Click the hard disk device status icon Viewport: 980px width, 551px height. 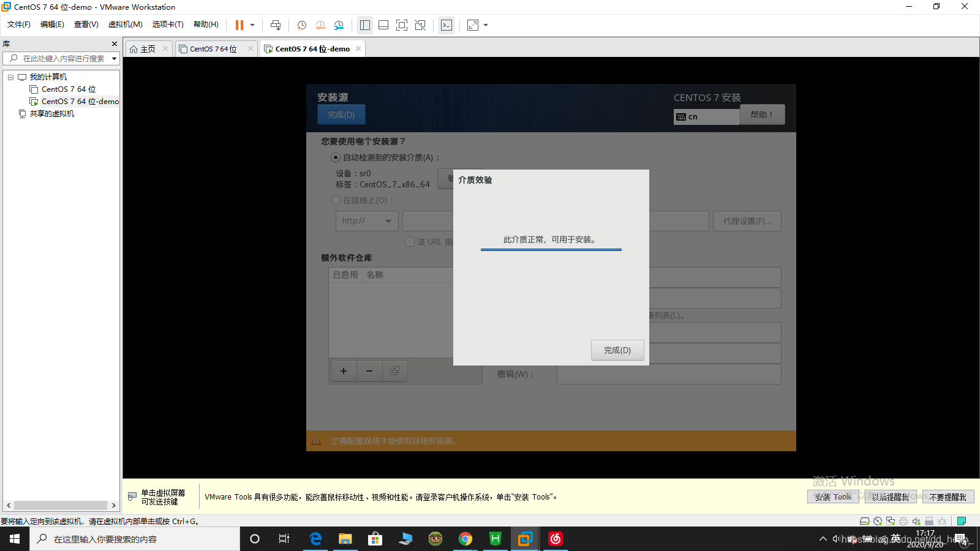865,521
